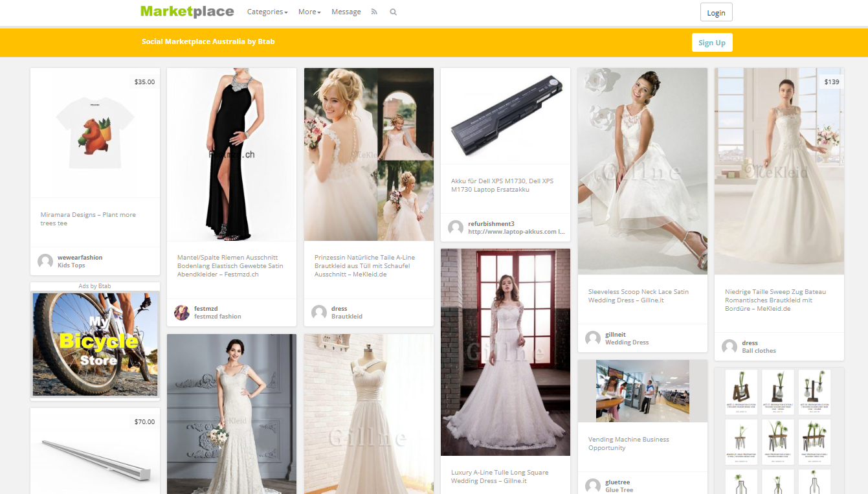Open the seated bride Gillne image
The width and height of the screenshot is (868, 494).
(x=643, y=172)
